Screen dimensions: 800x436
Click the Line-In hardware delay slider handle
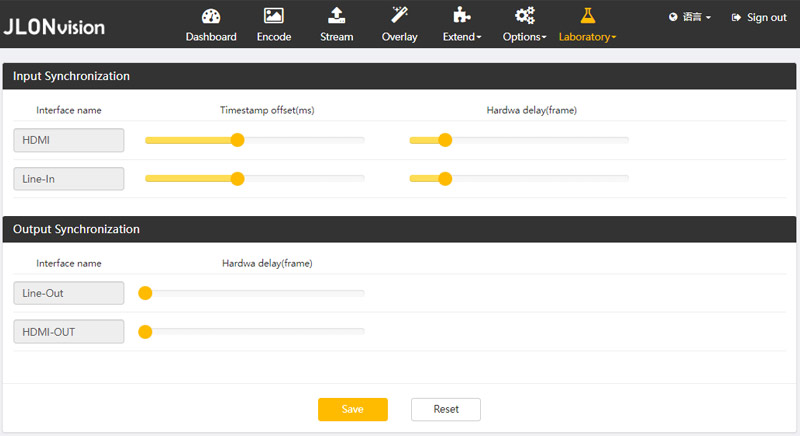445,178
